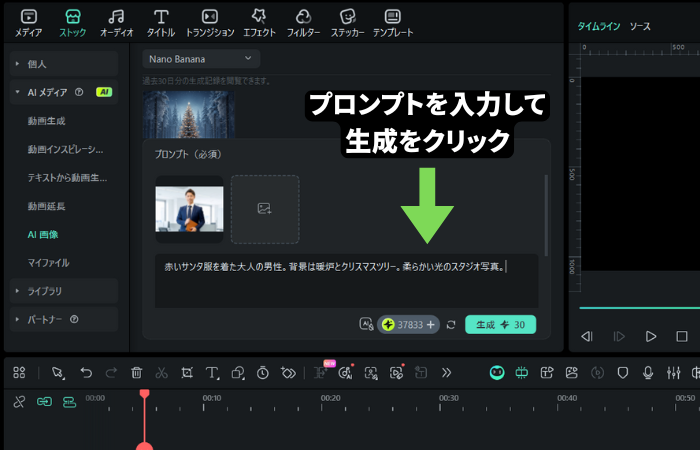Click the trash delete icon
The width and height of the screenshot is (700, 450).
pos(137,372)
